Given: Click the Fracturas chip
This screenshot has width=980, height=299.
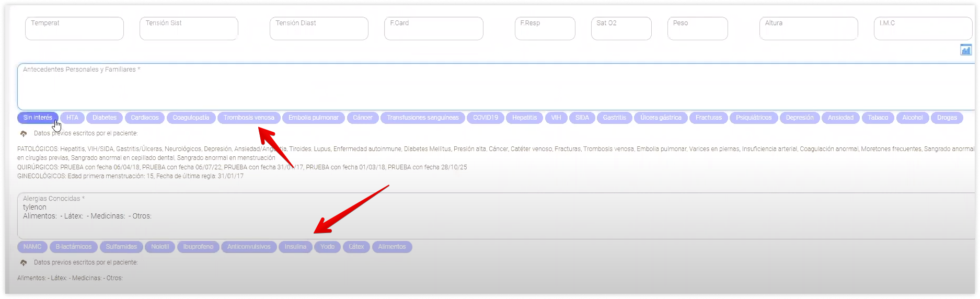Looking at the screenshot, I should 709,118.
